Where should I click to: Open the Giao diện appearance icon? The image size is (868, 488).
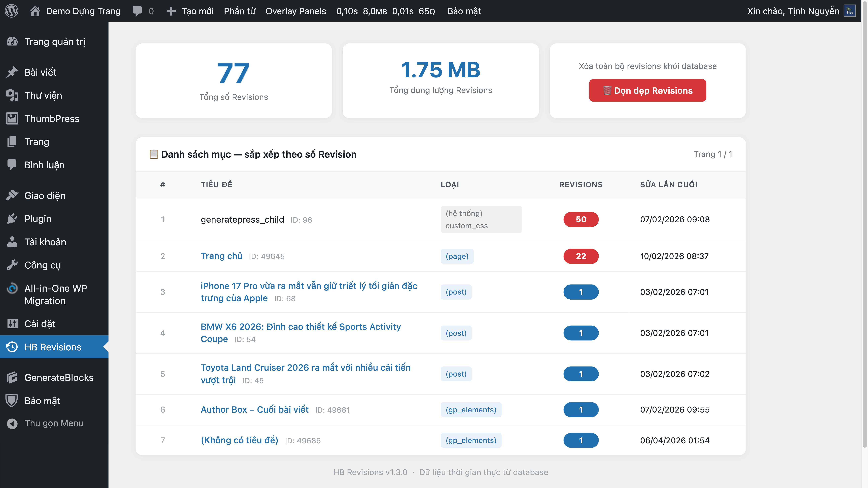(12, 195)
